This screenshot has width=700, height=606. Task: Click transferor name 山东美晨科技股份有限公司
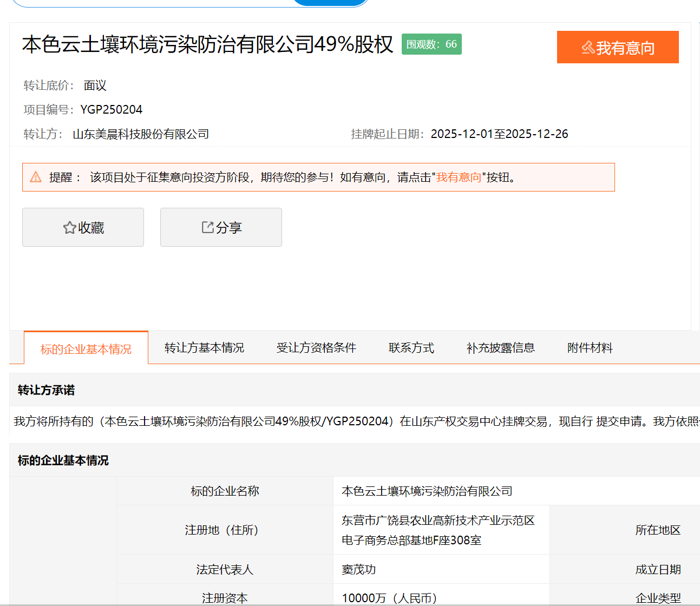141,134
